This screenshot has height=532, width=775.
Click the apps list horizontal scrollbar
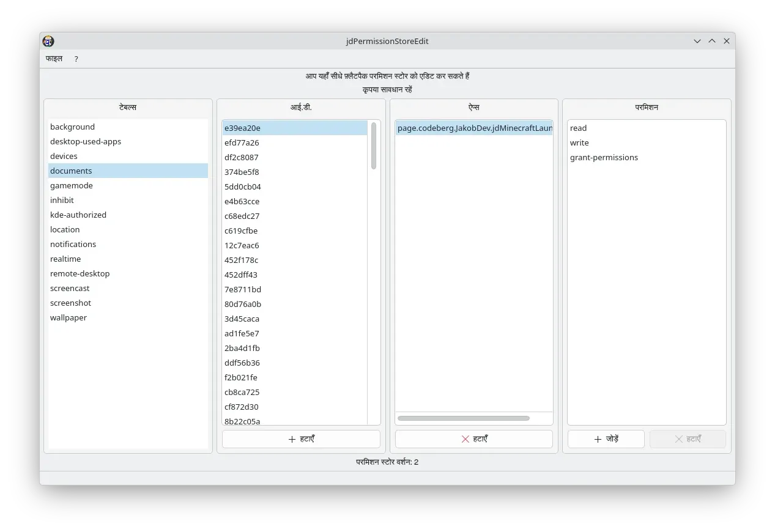(464, 418)
